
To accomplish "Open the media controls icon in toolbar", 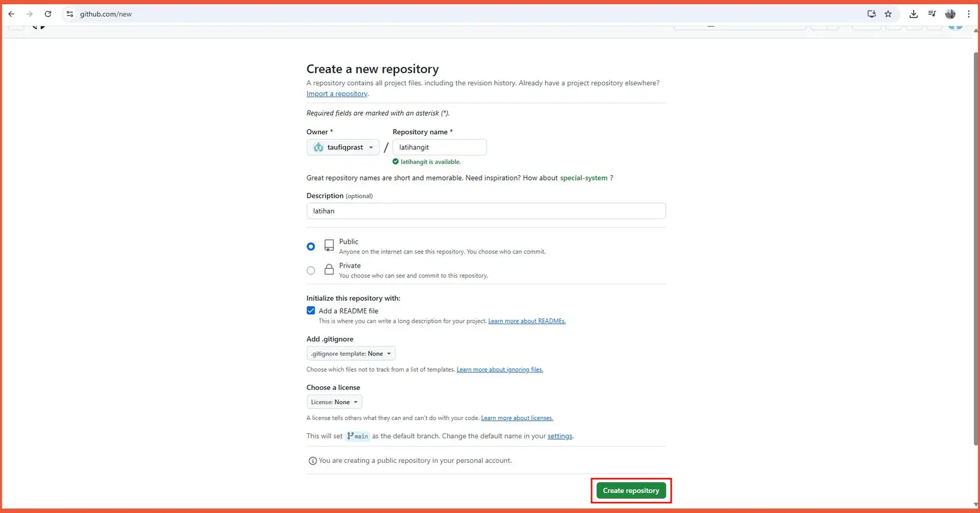I will pyautogui.click(x=932, y=13).
